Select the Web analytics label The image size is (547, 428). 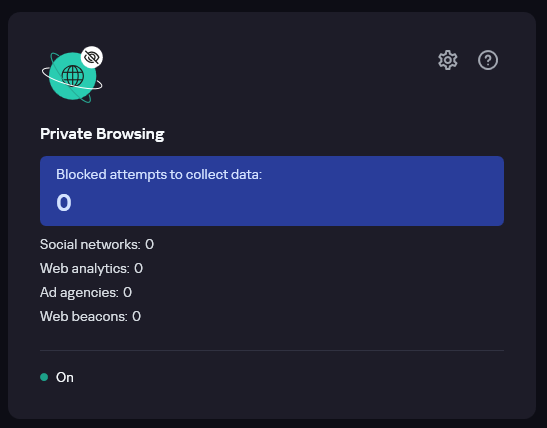(85, 269)
